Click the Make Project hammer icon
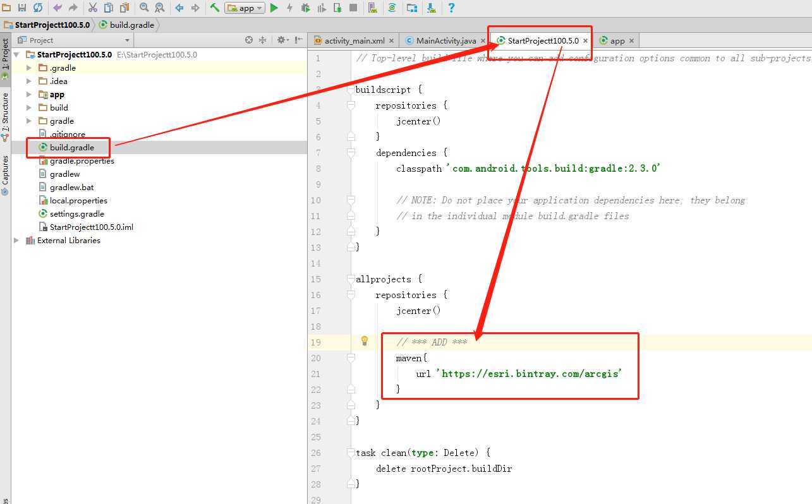Viewport: 812px width, 504px height. (215, 8)
